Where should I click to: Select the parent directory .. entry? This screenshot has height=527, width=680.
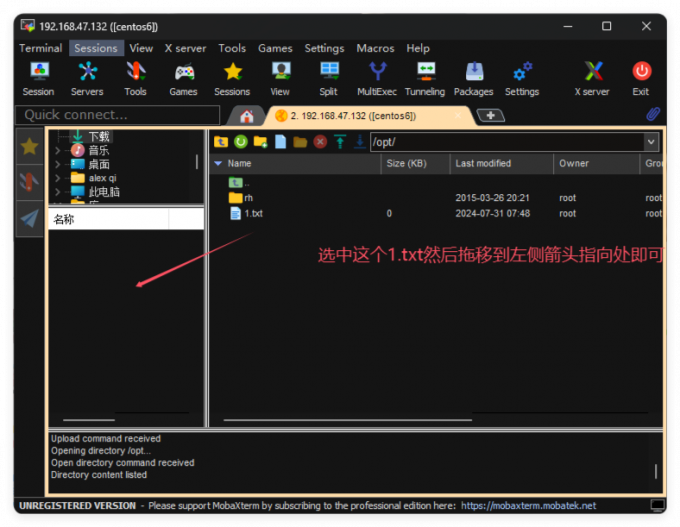(436, 183)
